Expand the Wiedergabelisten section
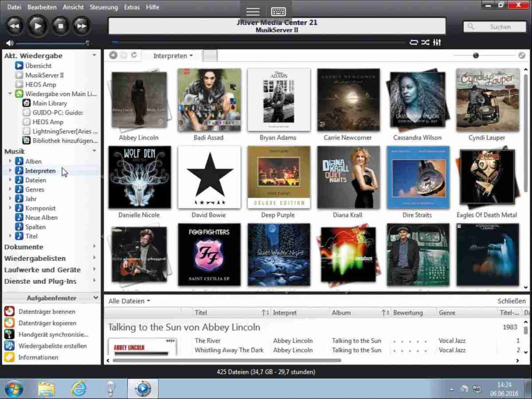This screenshot has height=399, width=532. click(94, 258)
